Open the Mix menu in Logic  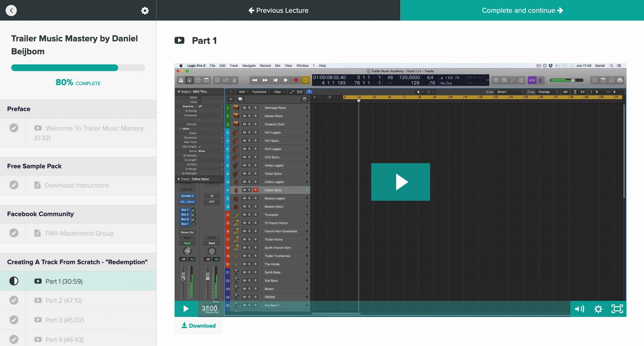pyautogui.click(x=277, y=66)
